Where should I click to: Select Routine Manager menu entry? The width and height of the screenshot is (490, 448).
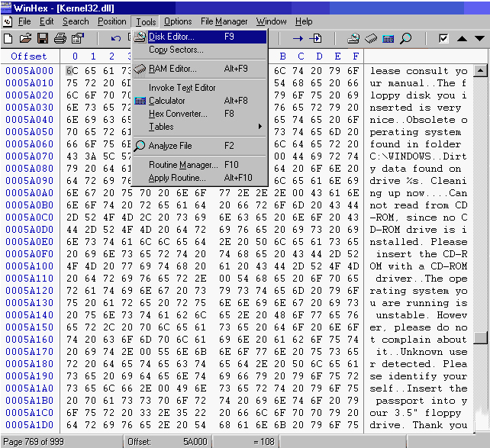[182, 165]
